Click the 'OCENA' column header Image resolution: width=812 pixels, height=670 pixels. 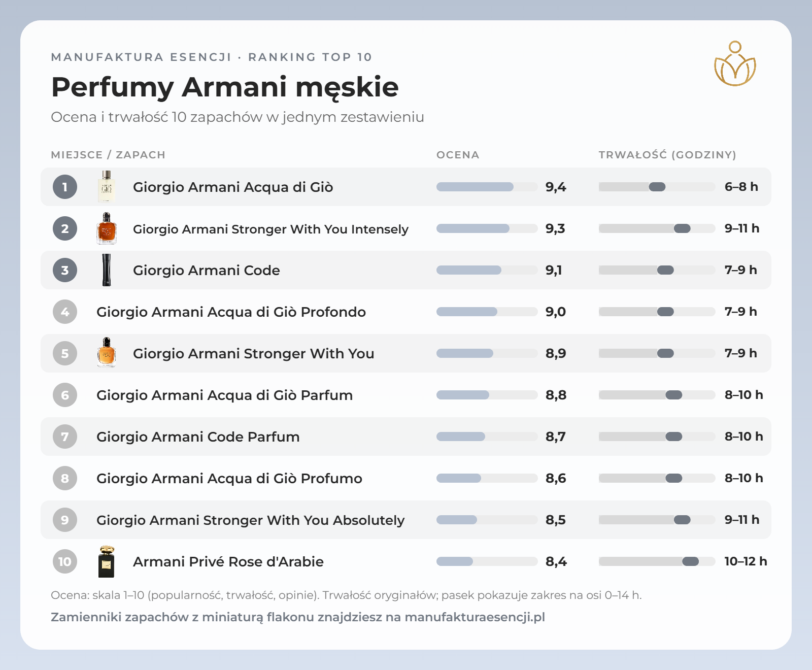point(458,155)
